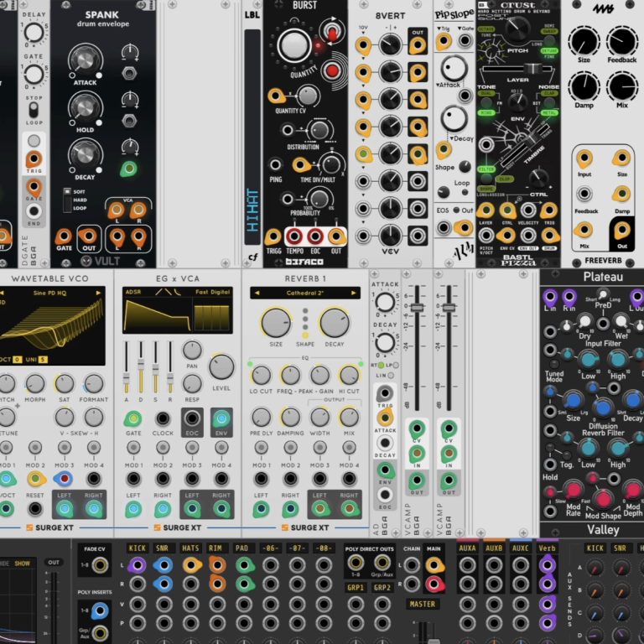Open the Fast Digital mode selector
This screenshot has width=644, height=644.
(x=213, y=292)
